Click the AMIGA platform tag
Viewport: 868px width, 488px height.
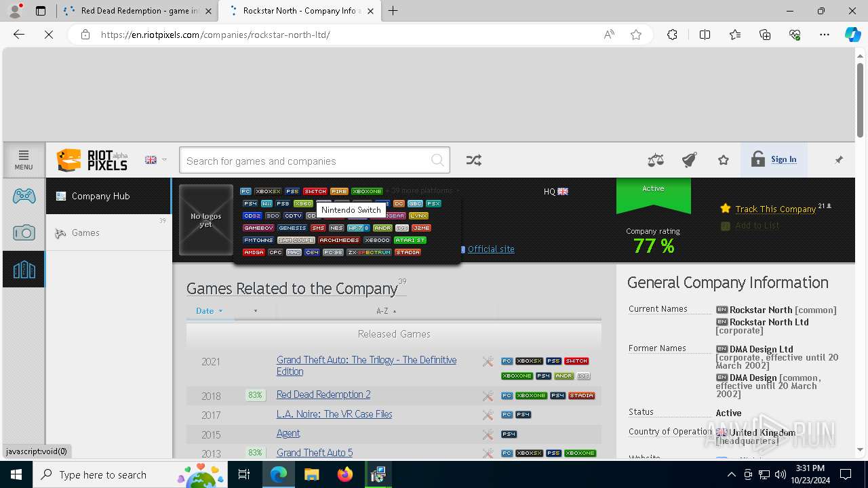click(x=254, y=252)
